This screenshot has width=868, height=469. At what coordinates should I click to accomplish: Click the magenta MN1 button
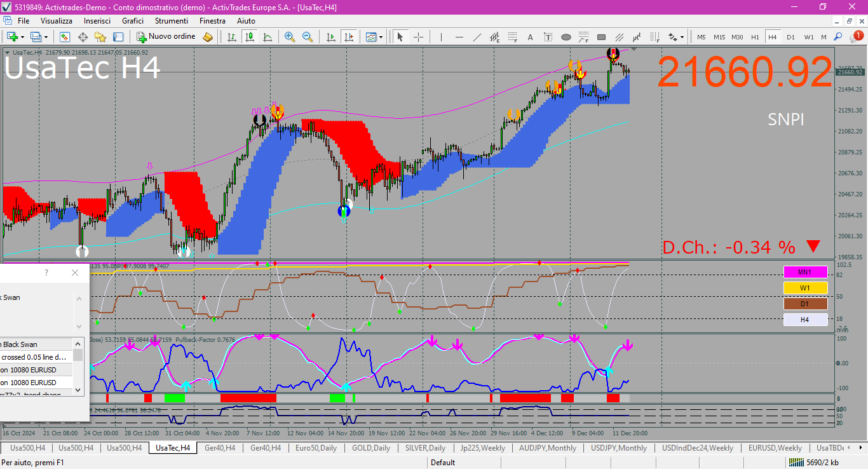805,272
